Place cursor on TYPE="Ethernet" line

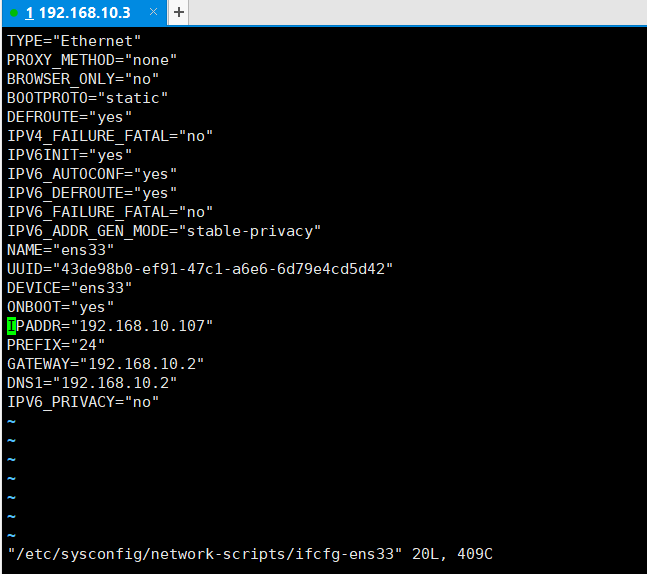coord(74,41)
